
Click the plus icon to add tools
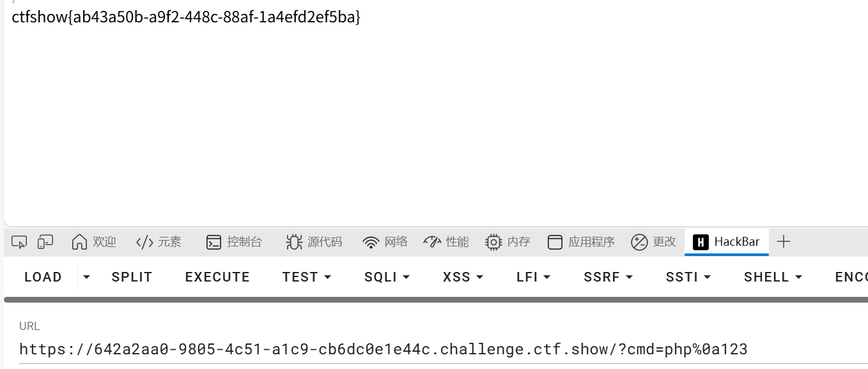coord(784,241)
